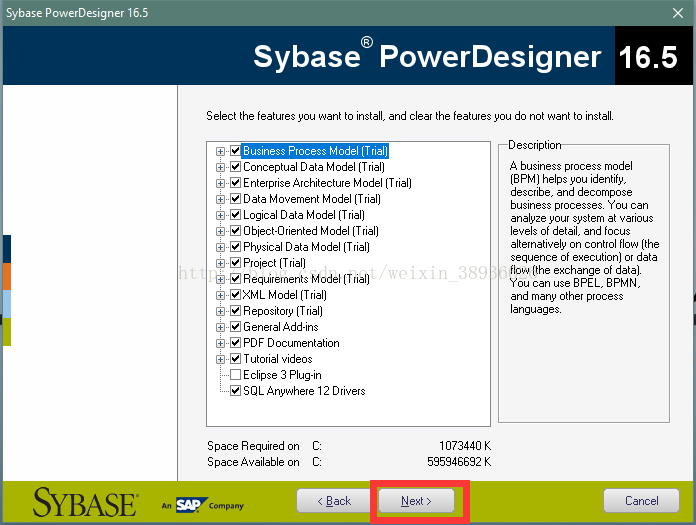
Task: Uncheck Repository (Trial) checkbox
Action: (236, 311)
